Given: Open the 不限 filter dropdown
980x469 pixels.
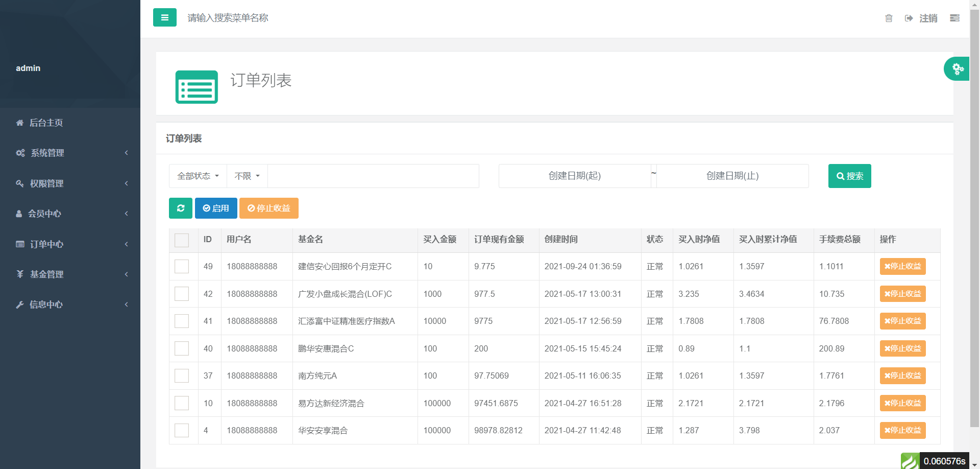Looking at the screenshot, I should click(247, 176).
